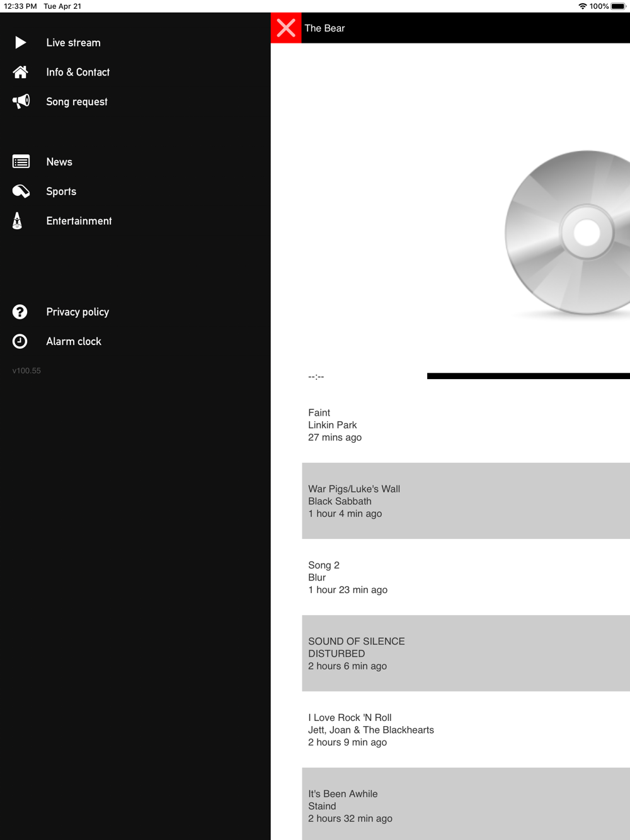Click the whistle icon beside Sports

click(x=21, y=191)
